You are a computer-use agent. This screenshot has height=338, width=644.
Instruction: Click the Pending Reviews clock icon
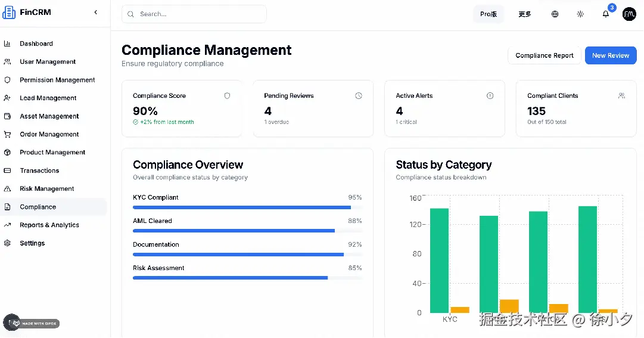pos(359,96)
